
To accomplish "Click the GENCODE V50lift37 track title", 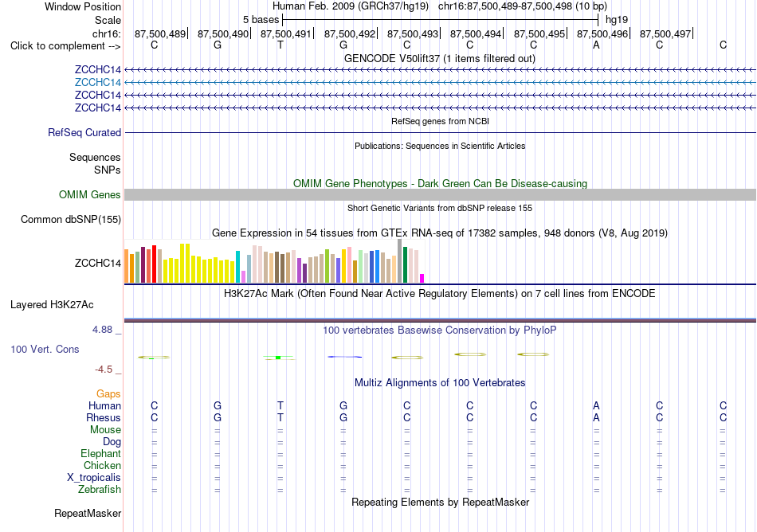I will (440, 59).
